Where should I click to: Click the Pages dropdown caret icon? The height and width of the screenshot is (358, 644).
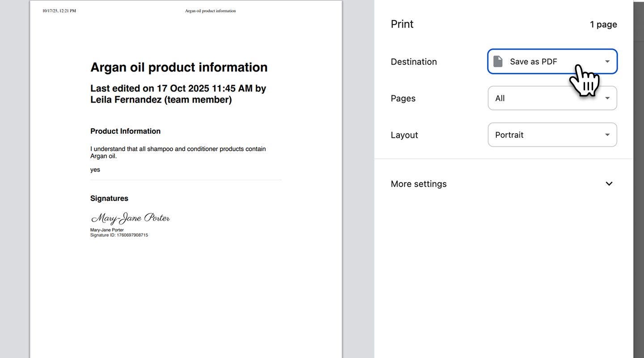[607, 98]
